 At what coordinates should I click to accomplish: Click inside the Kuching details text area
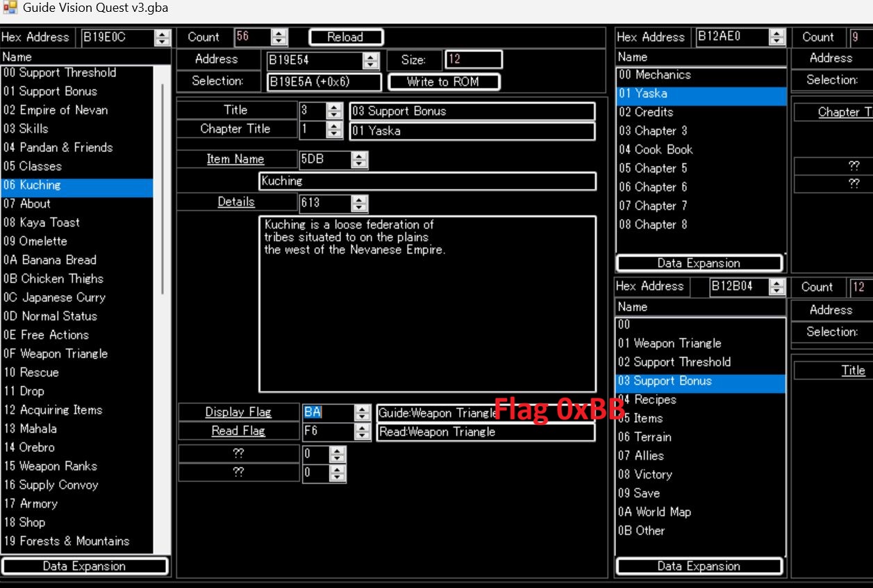click(426, 305)
